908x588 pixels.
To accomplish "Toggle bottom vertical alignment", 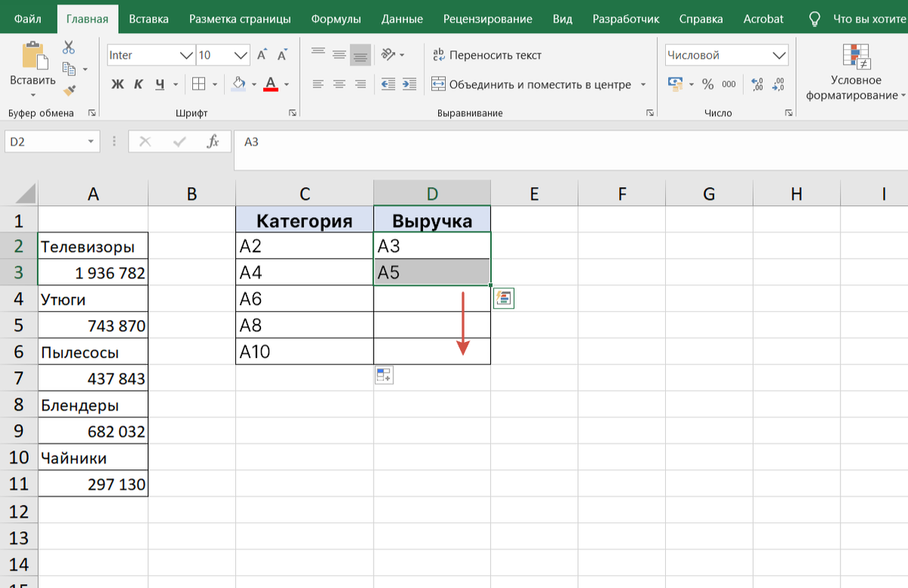I will click(x=360, y=55).
